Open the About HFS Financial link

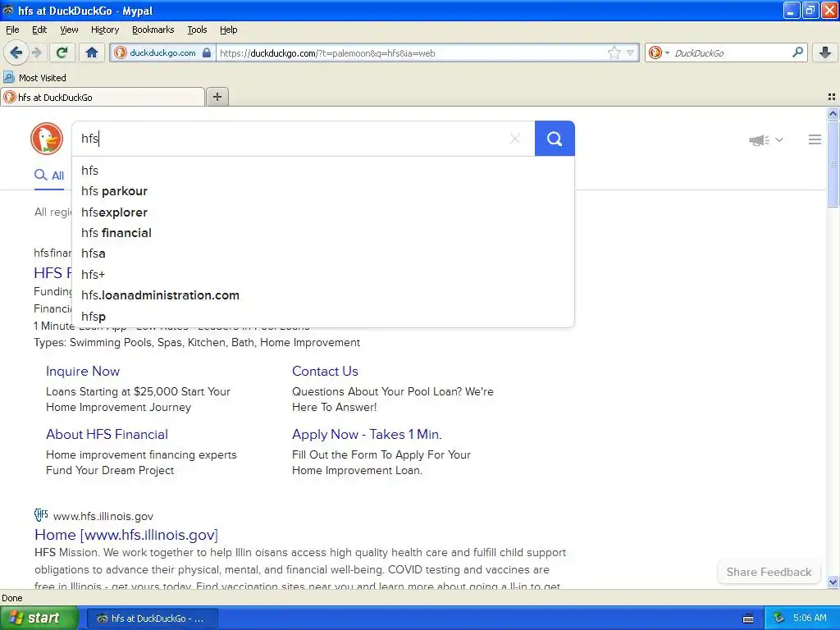[107, 435]
